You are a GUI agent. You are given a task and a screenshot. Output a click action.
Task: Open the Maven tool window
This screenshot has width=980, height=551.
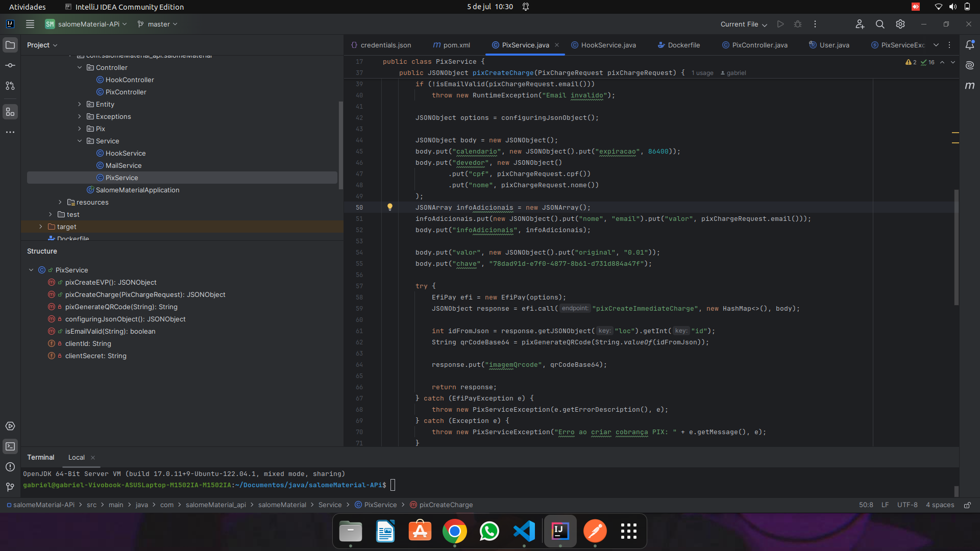click(970, 86)
